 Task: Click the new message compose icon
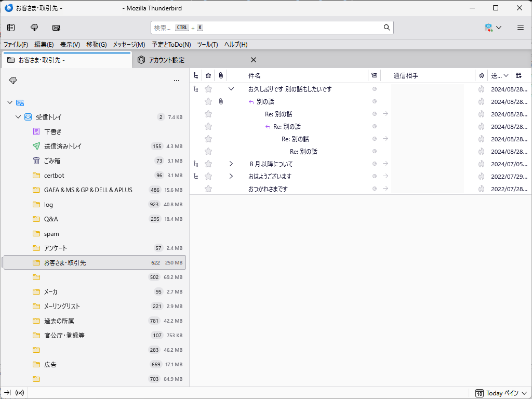click(x=56, y=28)
